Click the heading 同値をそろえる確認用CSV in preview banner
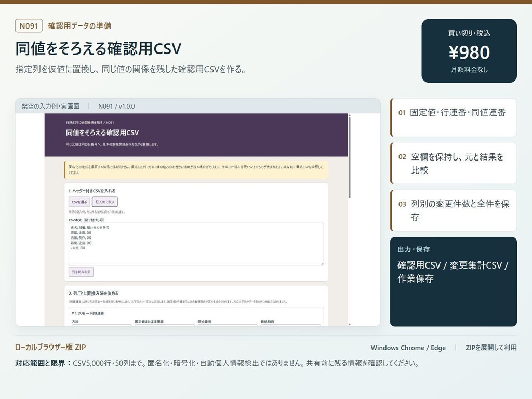 (x=102, y=132)
